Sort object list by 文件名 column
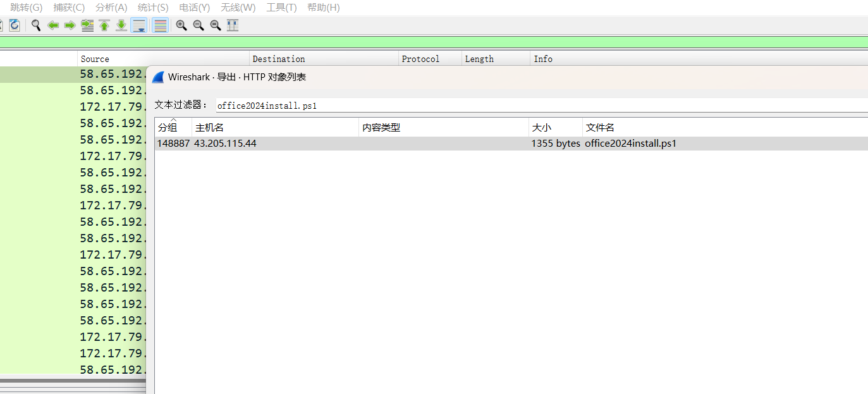The image size is (868, 394). pyautogui.click(x=725, y=127)
